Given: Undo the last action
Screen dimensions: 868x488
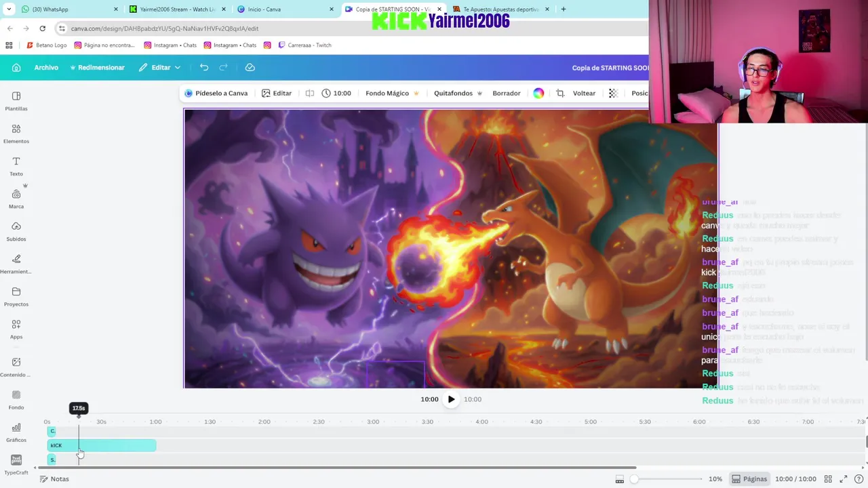Looking at the screenshot, I should pos(204,68).
